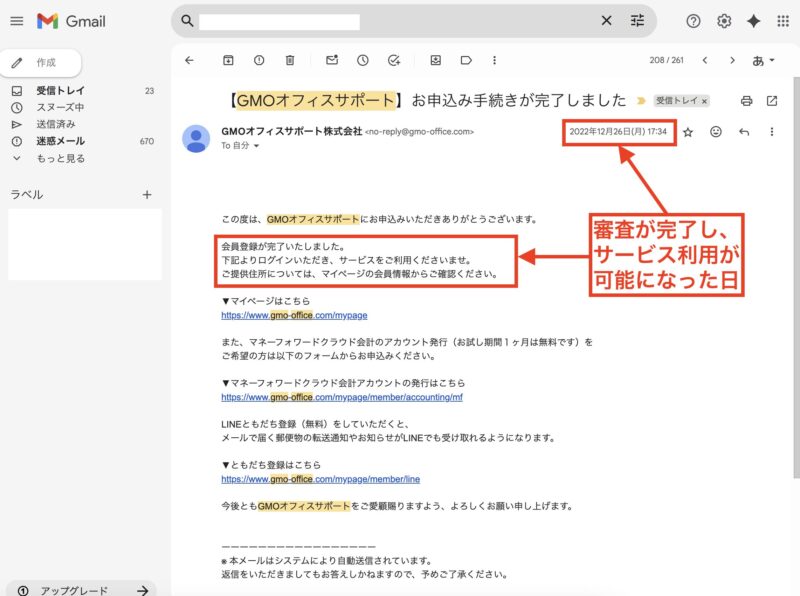This screenshot has height=596, width=800.
Task: Print this email
Action: (x=746, y=101)
